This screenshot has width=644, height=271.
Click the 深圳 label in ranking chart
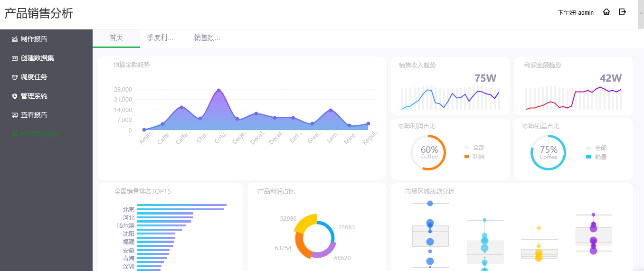(x=128, y=266)
